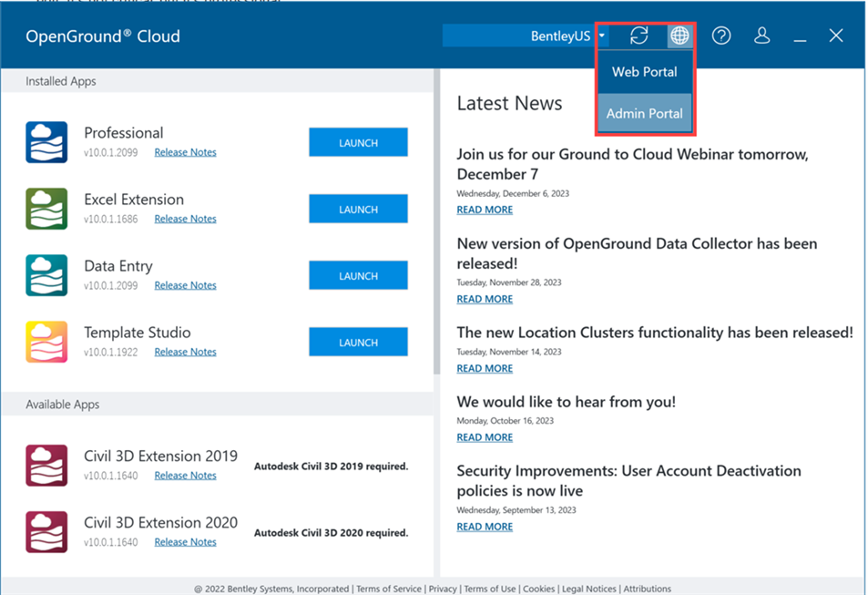Viewport: 868px width, 595px height.
Task: Select Web Portal from the menu
Action: click(x=644, y=72)
